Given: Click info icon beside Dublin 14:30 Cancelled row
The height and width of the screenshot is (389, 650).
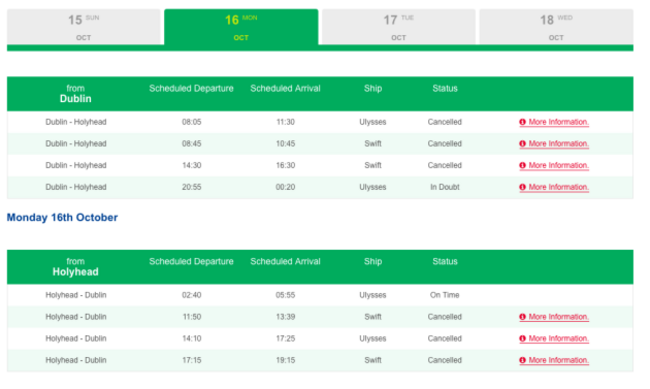Looking at the screenshot, I should click(x=522, y=165).
